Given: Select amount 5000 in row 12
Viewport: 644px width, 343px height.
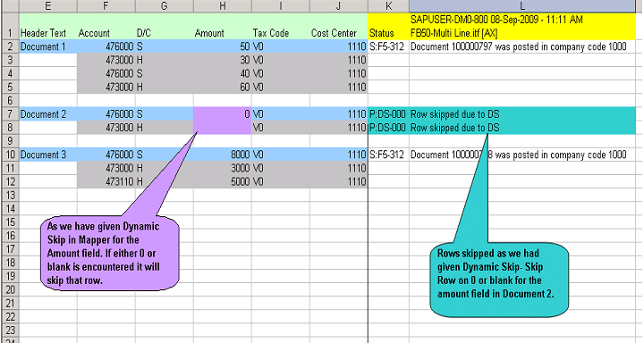Looking at the screenshot, I should (223, 181).
